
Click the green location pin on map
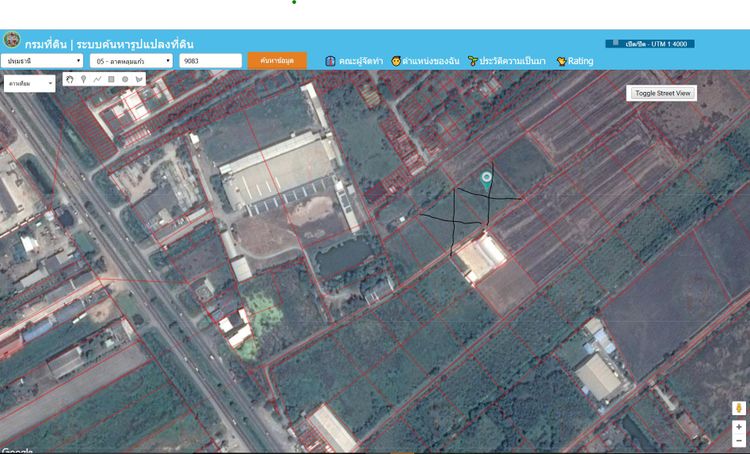[x=486, y=180]
